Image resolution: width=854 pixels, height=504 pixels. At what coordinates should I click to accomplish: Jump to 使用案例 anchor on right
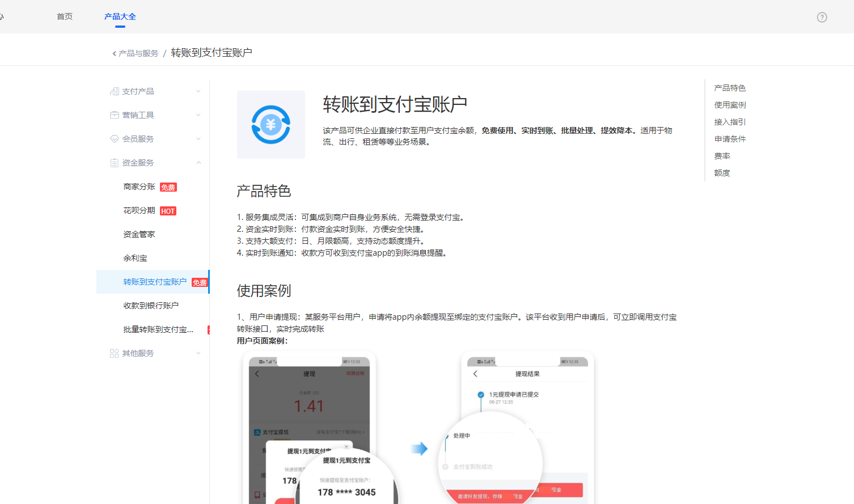(730, 105)
